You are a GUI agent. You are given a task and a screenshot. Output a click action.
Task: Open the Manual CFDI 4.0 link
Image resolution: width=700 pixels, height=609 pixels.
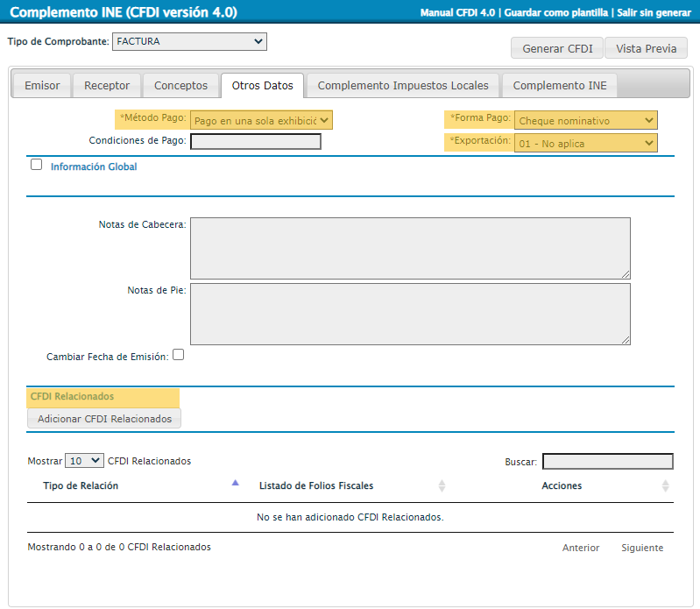point(457,12)
